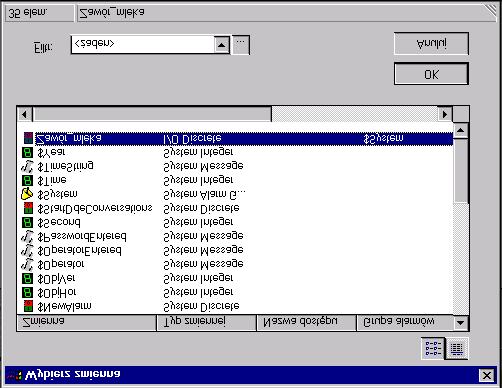The image size is (502, 388).
Task: Click the $Second integer tag icon
Action: click(x=27, y=222)
